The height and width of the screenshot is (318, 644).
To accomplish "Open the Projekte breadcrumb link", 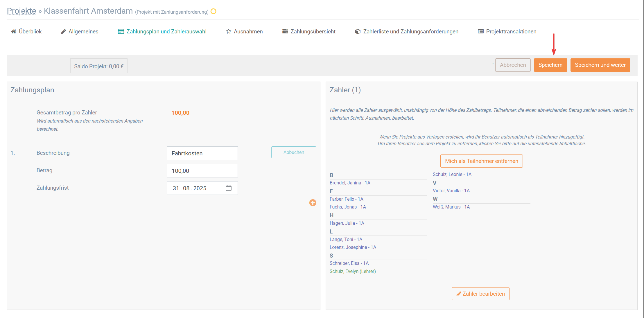I will tap(21, 11).
